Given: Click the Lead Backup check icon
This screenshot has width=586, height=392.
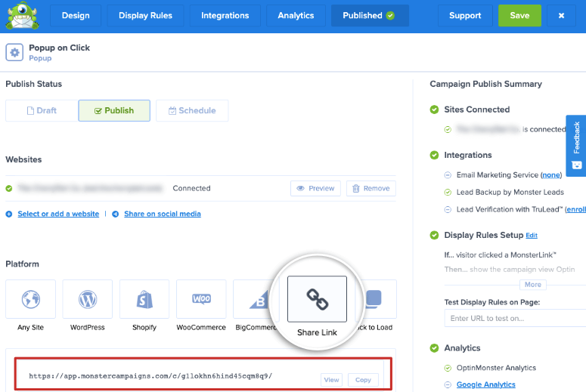Looking at the screenshot, I should 448,193.
